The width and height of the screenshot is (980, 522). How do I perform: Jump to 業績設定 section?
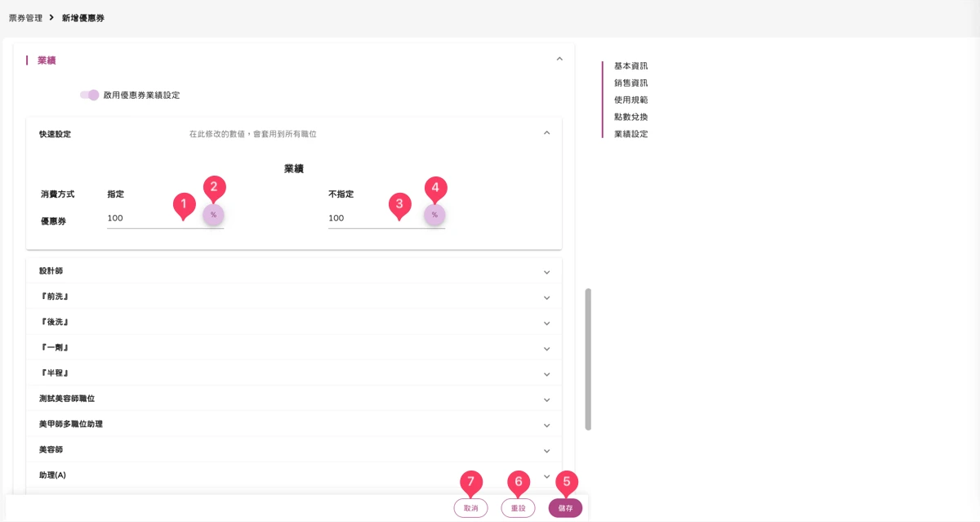(630, 134)
